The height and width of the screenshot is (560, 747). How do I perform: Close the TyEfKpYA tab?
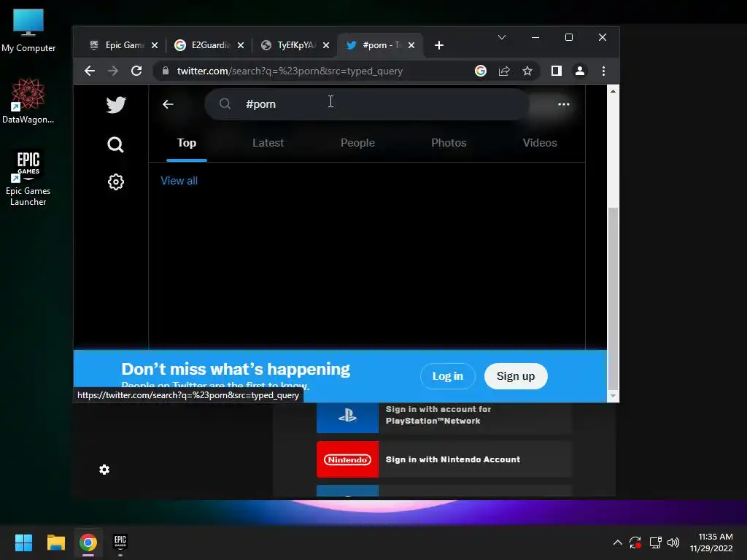coord(326,45)
